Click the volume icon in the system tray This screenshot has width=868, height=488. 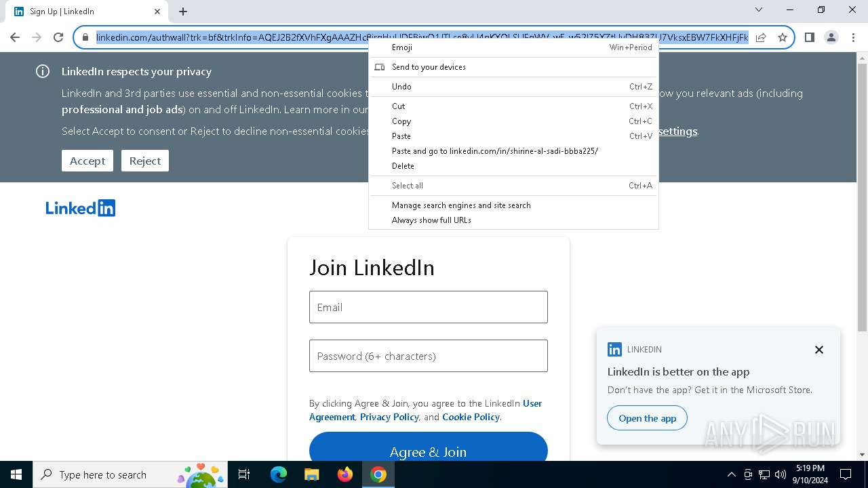pos(781,474)
